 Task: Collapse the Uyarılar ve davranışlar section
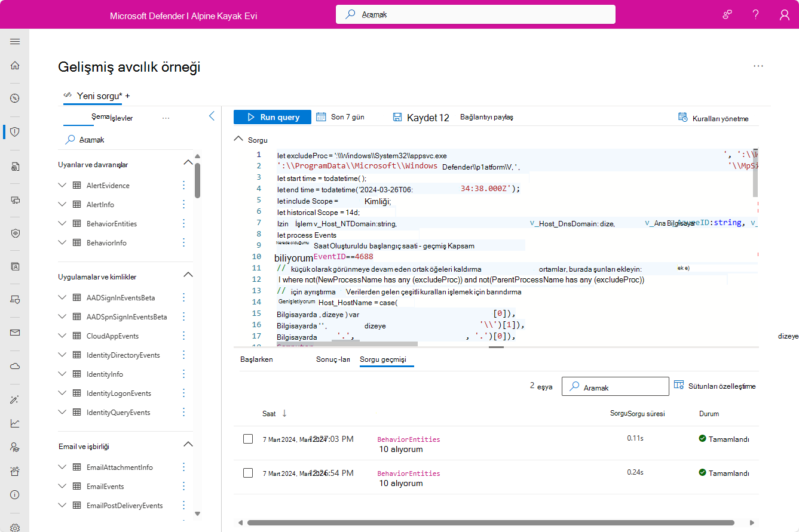point(188,163)
